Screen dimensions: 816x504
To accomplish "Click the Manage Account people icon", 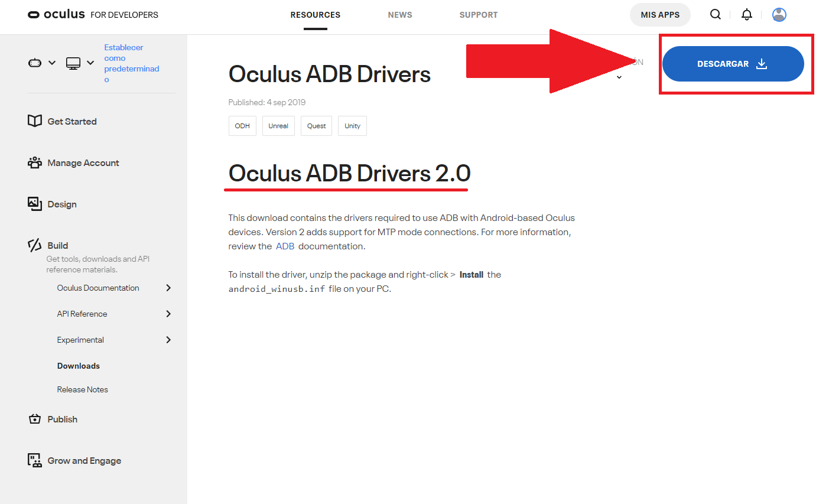I will pos(35,162).
